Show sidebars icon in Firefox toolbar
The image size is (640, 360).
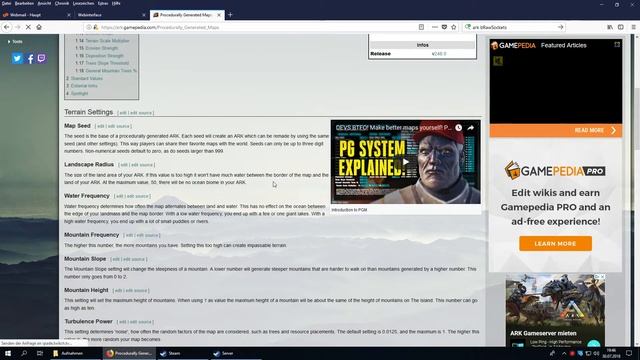[x=620, y=27]
